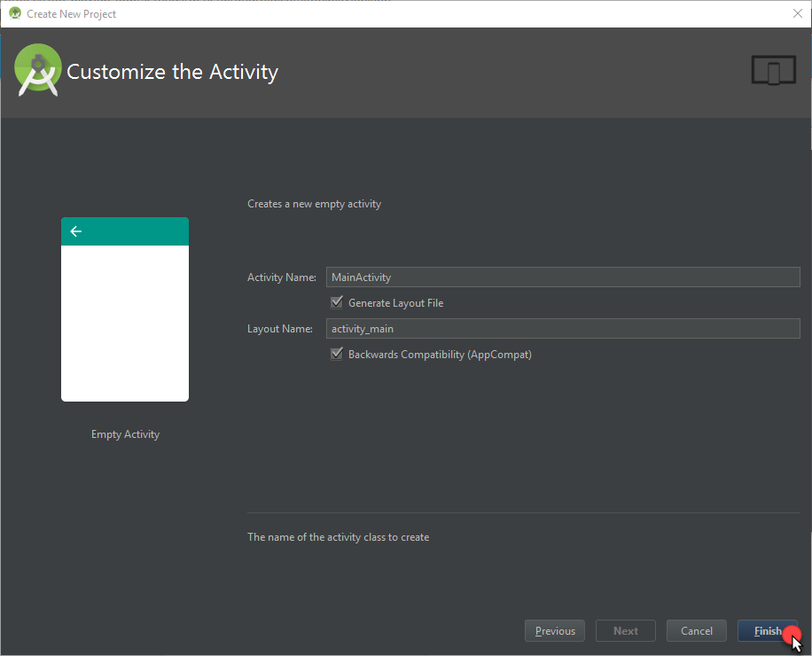Uncheck Generate Layout File checkbox
Viewport: 812px width, 656px height.
coord(337,302)
